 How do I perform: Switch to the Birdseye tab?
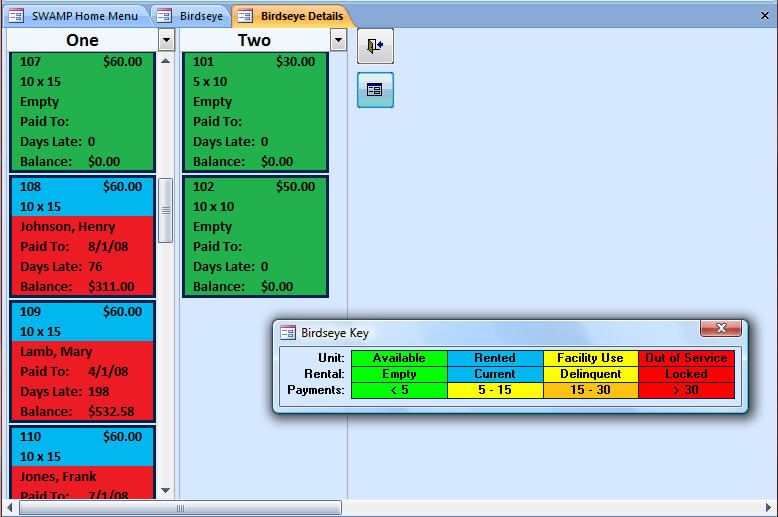(193, 16)
